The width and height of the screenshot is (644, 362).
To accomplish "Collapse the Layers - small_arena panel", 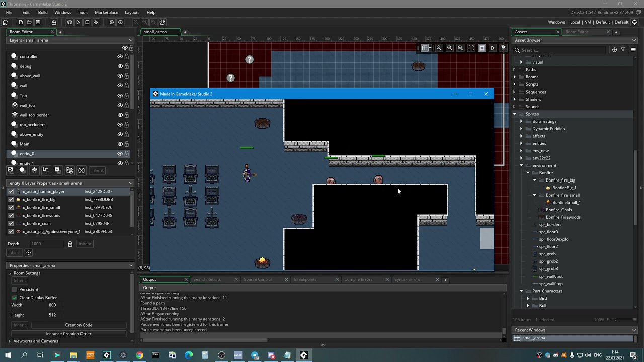I will pyautogui.click(x=131, y=40).
